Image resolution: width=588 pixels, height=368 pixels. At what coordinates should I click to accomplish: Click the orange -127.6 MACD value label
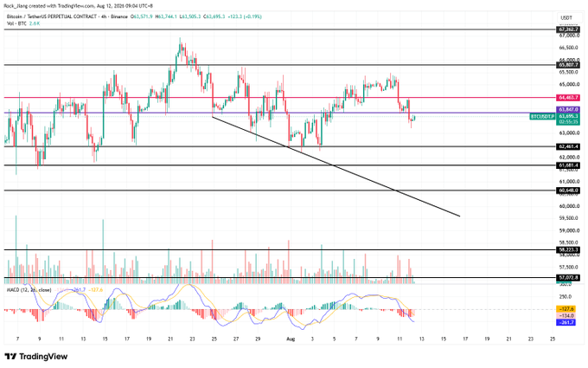[566, 309]
